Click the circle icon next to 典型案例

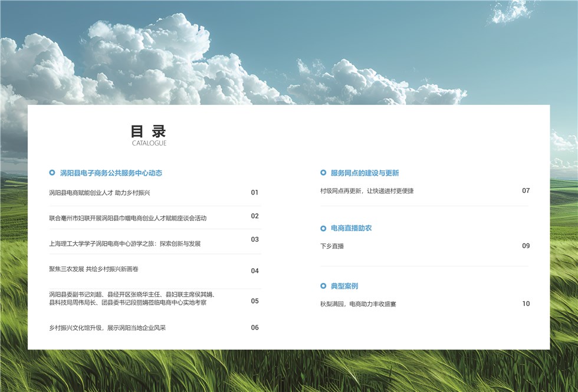(323, 286)
